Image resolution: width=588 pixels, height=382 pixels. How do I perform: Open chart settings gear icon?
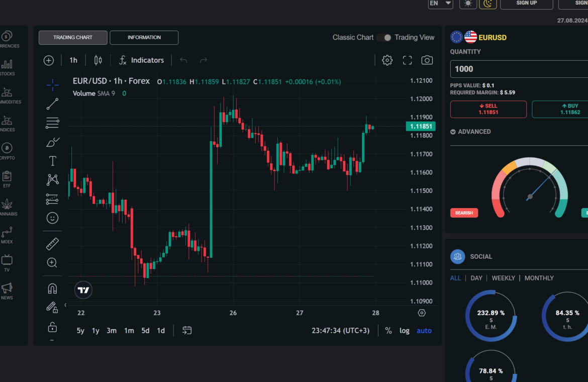(387, 60)
